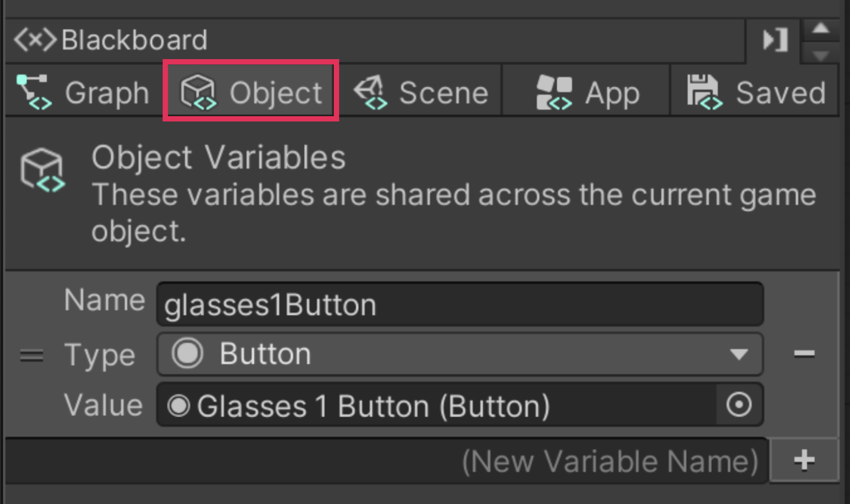Click the Glasses 1 Button value field
The height and width of the screenshot is (504, 850).
(x=437, y=405)
